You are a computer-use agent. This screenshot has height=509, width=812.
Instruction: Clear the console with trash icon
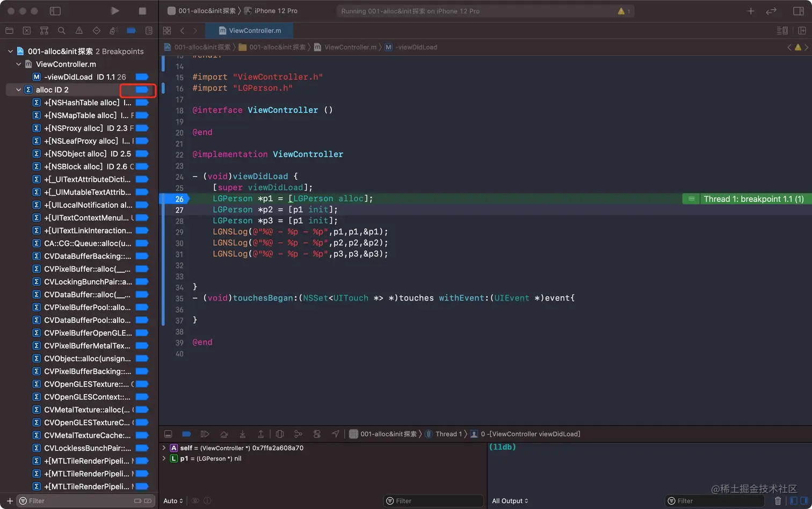pos(778,501)
